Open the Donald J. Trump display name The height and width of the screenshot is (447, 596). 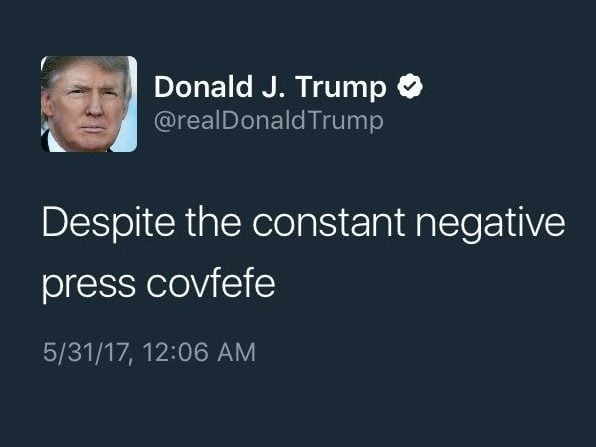pos(270,88)
